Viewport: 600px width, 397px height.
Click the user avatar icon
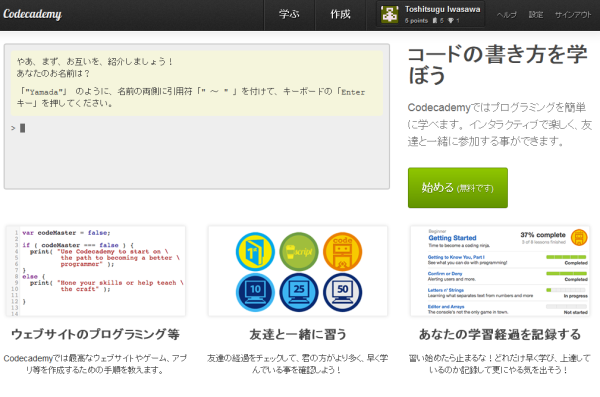click(x=390, y=14)
